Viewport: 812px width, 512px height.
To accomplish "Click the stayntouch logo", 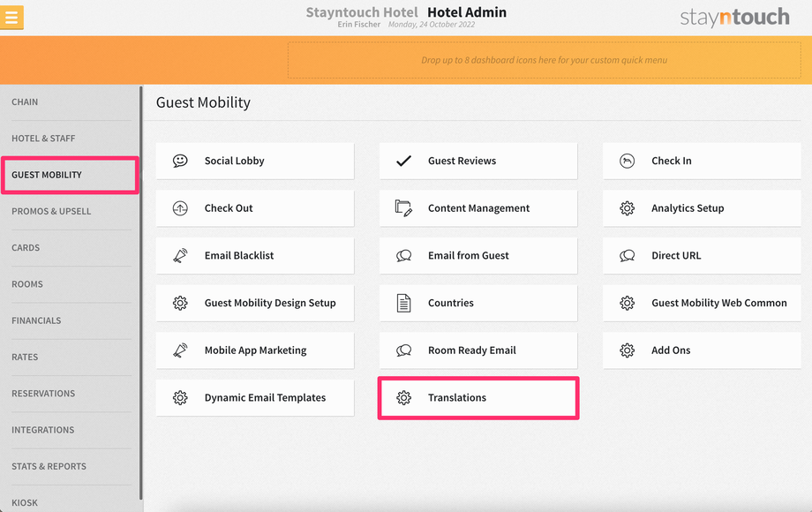I will 734,17.
